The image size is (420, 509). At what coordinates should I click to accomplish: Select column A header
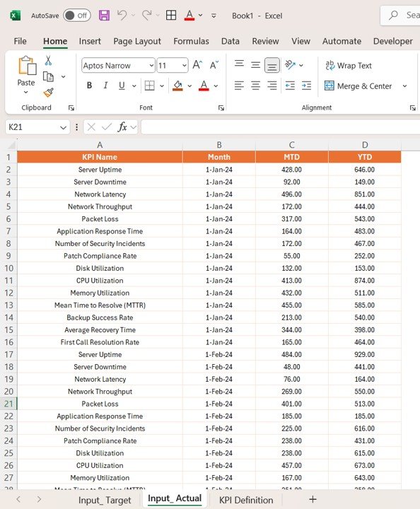point(100,145)
